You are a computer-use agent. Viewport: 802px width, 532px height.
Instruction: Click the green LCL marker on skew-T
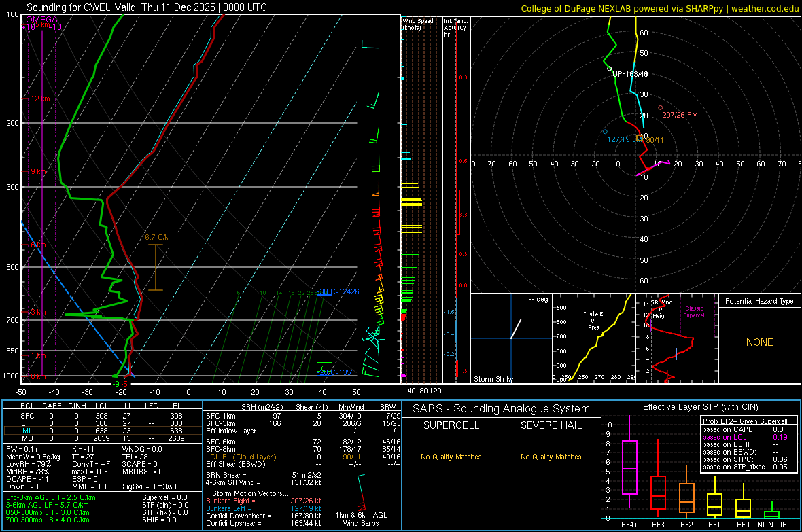(x=324, y=368)
